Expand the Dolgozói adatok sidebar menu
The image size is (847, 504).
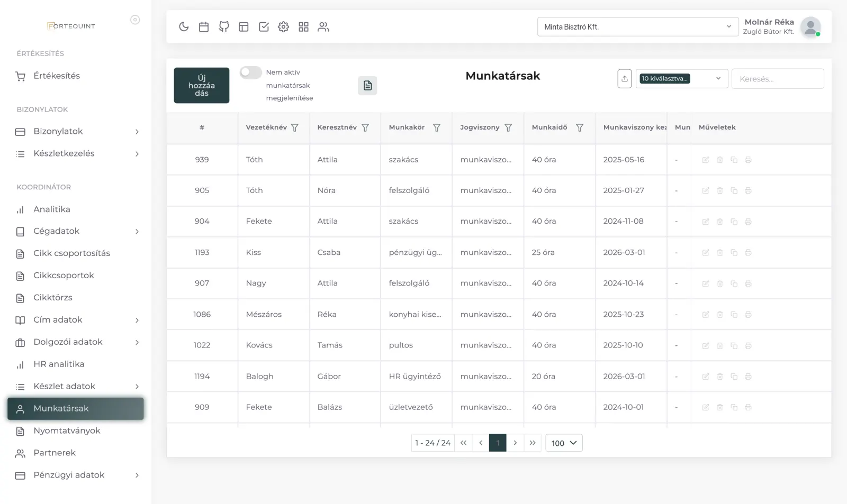[77, 342]
